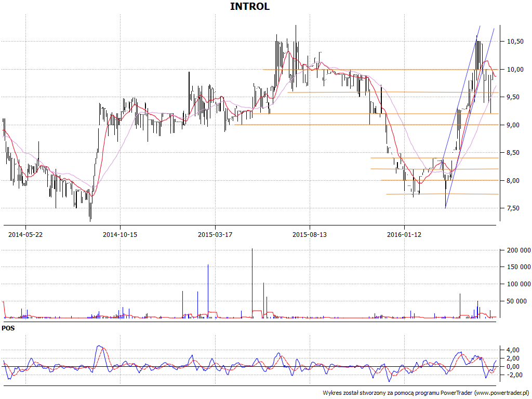
Task: Click the 2015-03-17 date label
Action: tap(215, 234)
